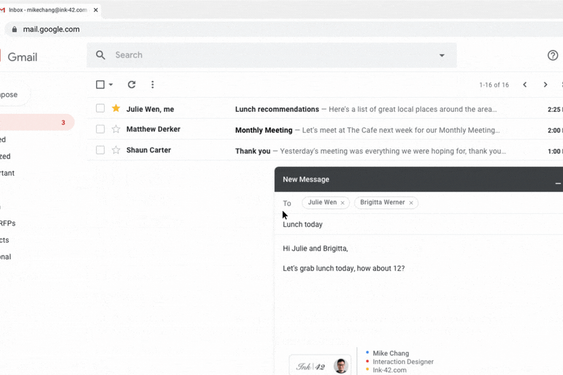Click the To label in compose
Screen dimensions: 563x375
click(287, 203)
